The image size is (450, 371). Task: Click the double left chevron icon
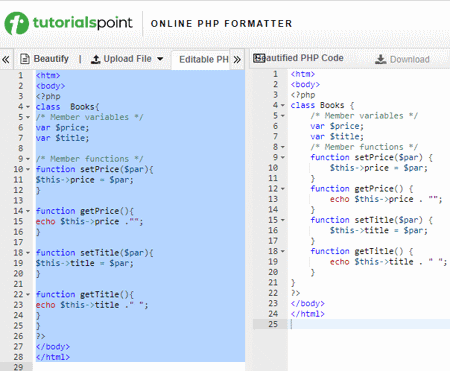click(x=6, y=60)
